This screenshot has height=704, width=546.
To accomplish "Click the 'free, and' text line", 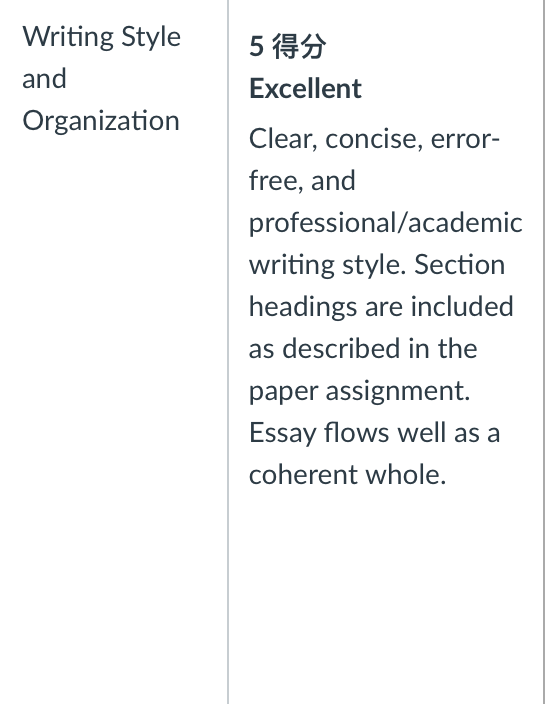I will (x=302, y=180).
